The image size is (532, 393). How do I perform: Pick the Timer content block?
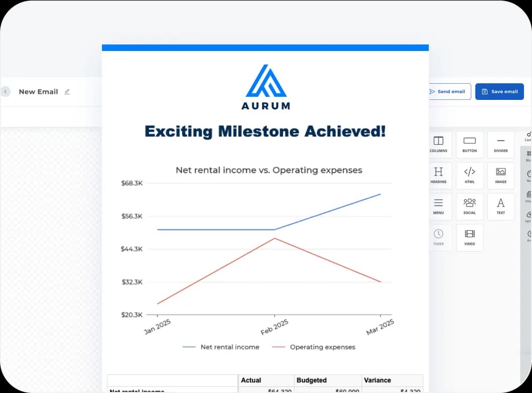click(x=439, y=237)
